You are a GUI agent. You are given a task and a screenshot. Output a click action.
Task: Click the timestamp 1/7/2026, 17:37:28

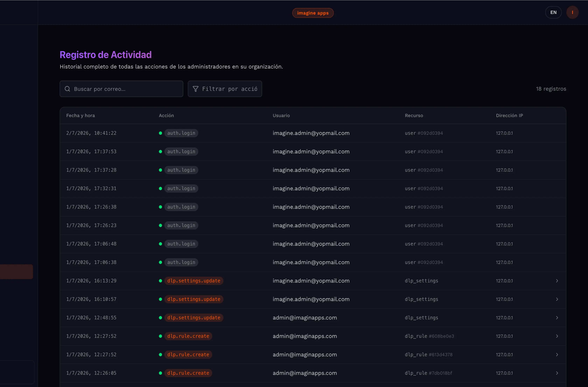pyautogui.click(x=91, y=170)
